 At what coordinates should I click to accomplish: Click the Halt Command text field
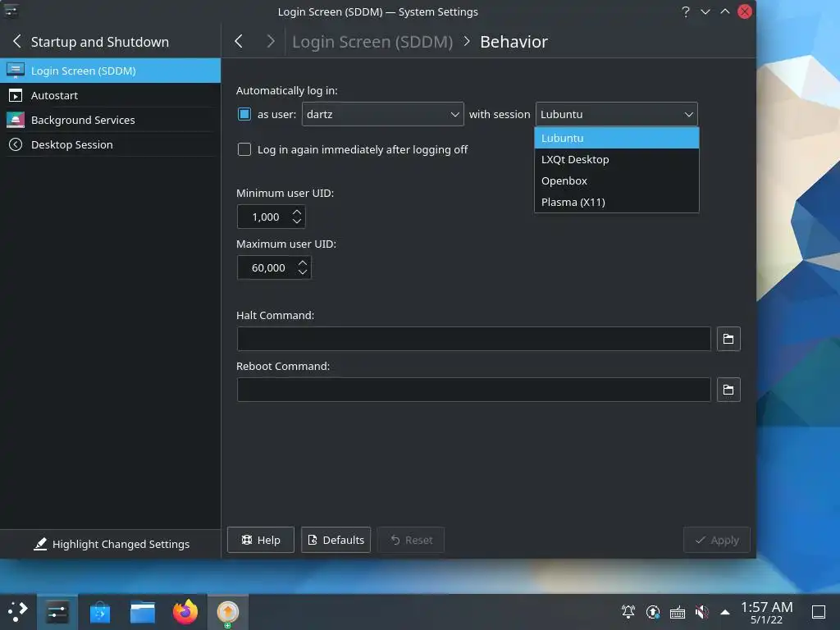pos(473,339)
